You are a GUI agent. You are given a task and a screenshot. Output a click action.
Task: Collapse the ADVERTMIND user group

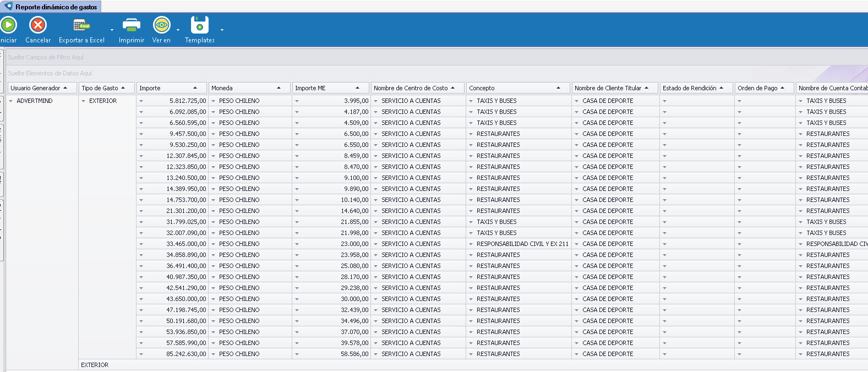pyautogui.click(x=11, y=101)
